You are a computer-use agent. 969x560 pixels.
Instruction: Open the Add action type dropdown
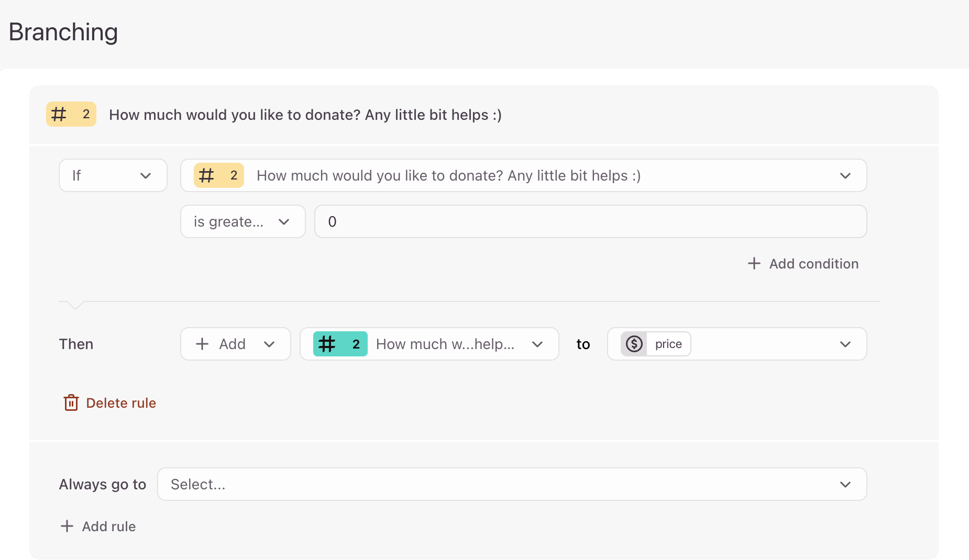point(235,344)
